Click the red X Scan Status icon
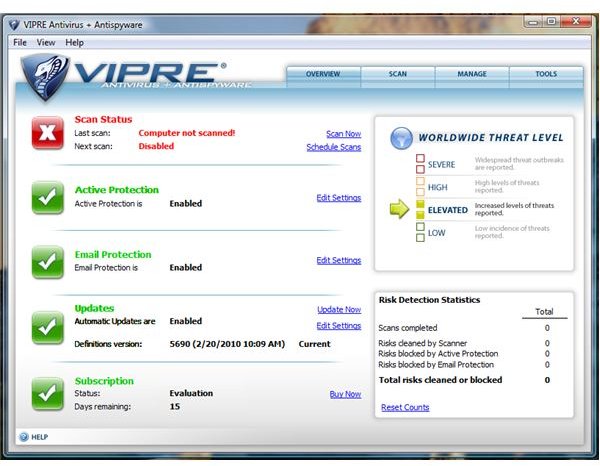Viewport: 600px width, 466px height. pos(47,132)
